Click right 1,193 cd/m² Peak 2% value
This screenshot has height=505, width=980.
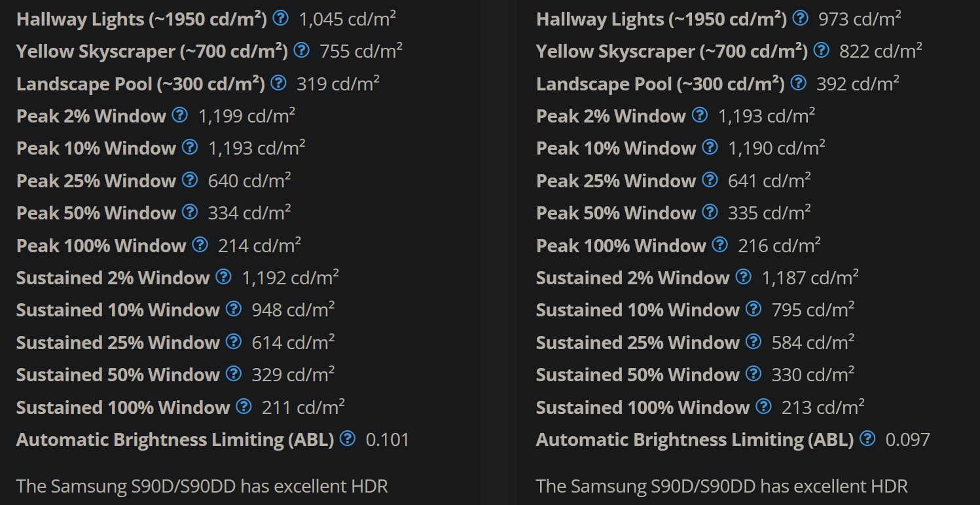click(767, 116)
